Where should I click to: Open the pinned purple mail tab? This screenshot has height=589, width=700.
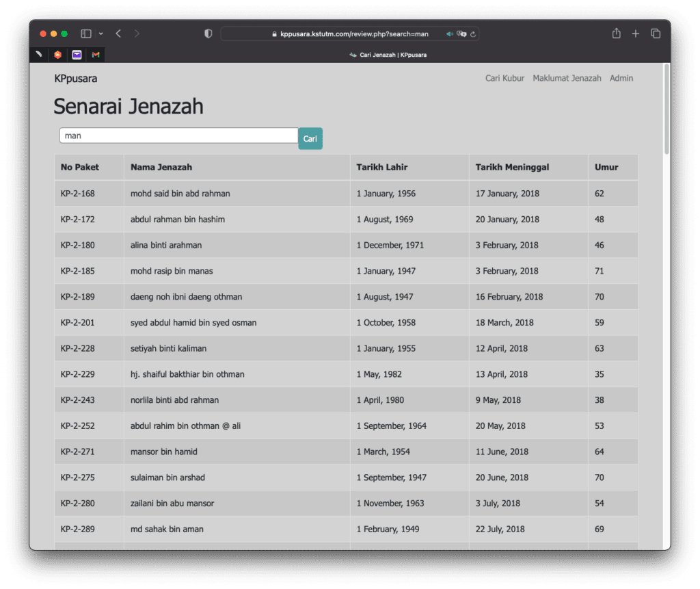pyautogui.click(x=77, y=55)
